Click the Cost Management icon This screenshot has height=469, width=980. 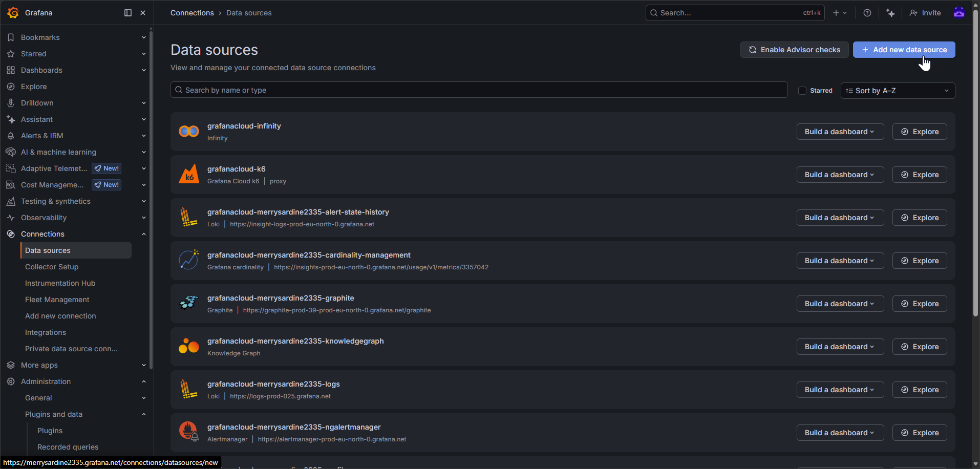(x=11, y=185)
